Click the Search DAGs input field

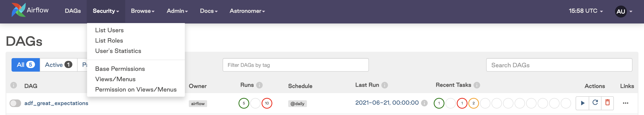559,65
